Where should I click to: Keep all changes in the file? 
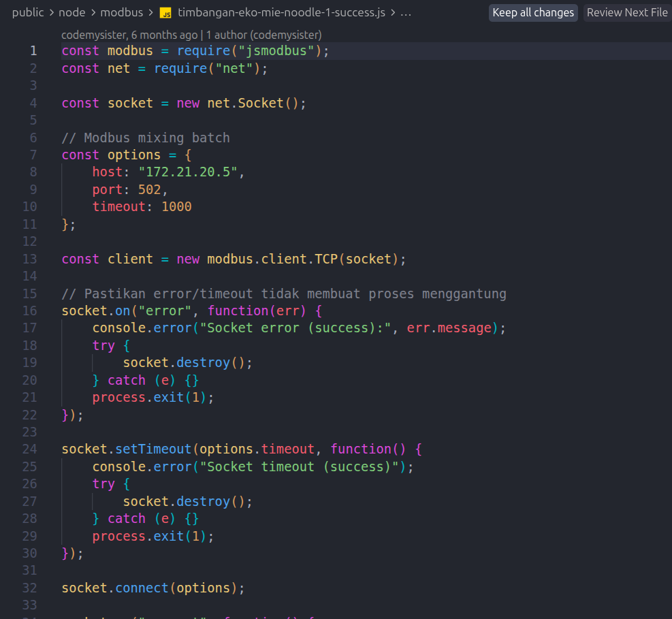533,13
